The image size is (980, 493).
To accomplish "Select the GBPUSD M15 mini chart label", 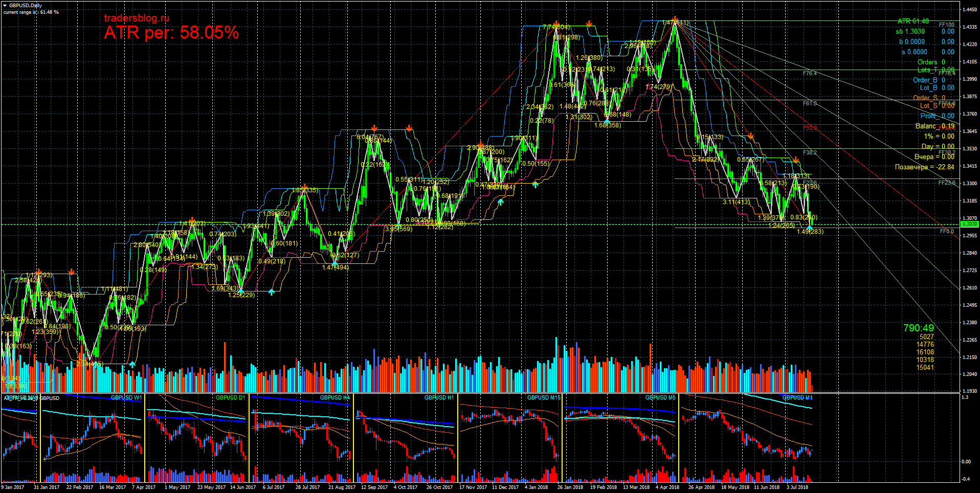I will coord(544,397).
